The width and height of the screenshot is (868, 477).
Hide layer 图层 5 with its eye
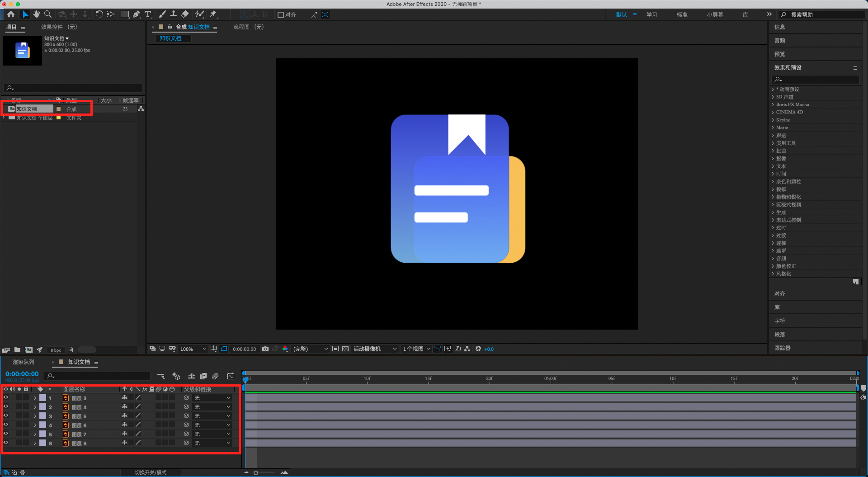[6, 416]
